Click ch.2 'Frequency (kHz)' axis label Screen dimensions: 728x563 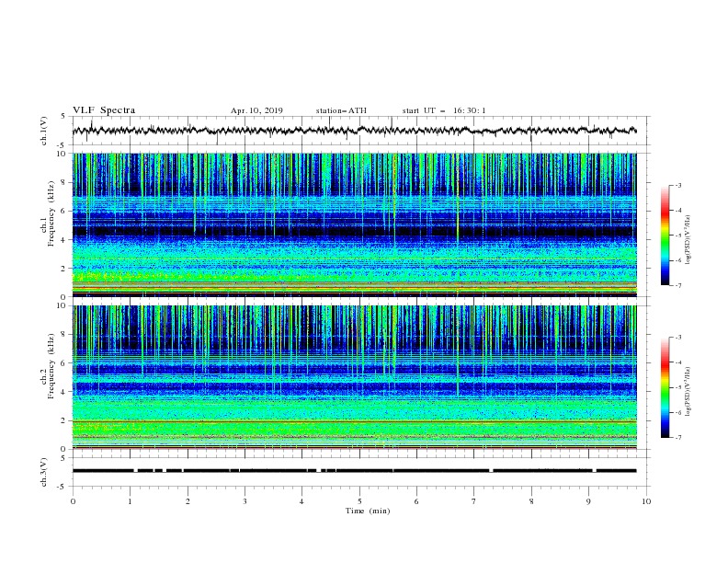pos(51,366)
